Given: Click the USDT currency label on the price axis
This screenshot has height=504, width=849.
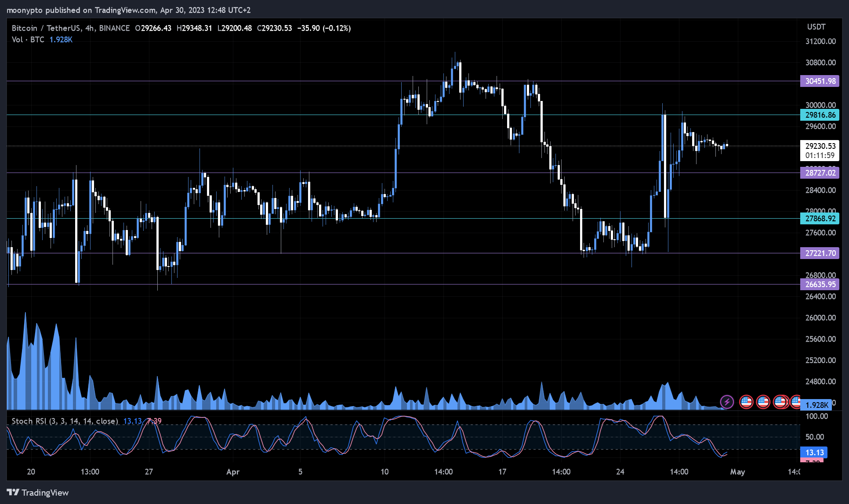Looking at the screenshot, I should coord(816,27).
